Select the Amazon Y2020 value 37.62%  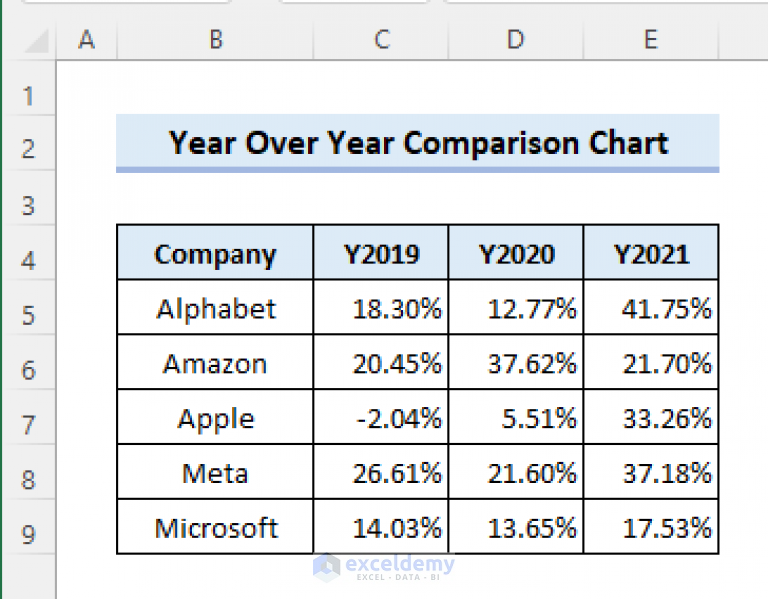coord(515,363)
